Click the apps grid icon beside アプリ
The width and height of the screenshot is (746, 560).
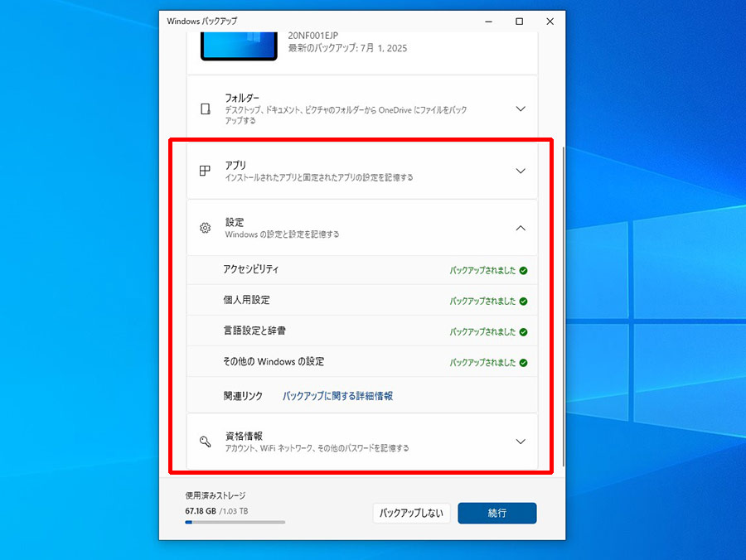pos(205,171)
